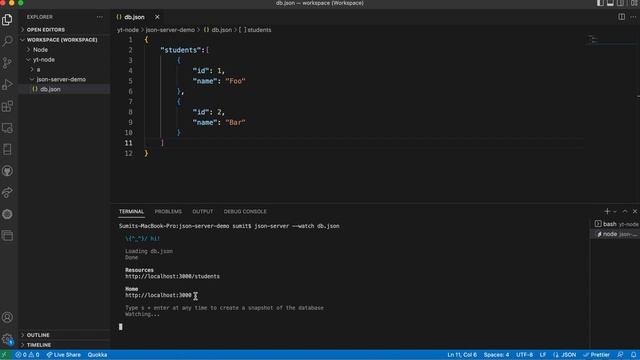Collapse the Workspace (Workspace) section

pos(64,40)
